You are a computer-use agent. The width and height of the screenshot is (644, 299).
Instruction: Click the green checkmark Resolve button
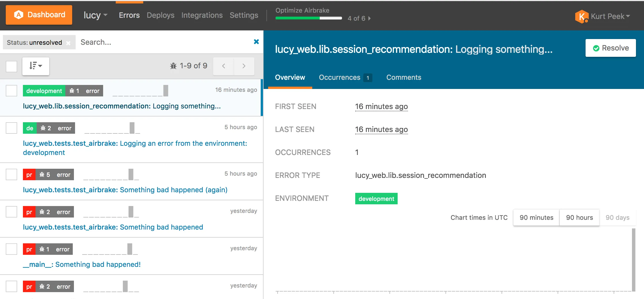(610, 48)
